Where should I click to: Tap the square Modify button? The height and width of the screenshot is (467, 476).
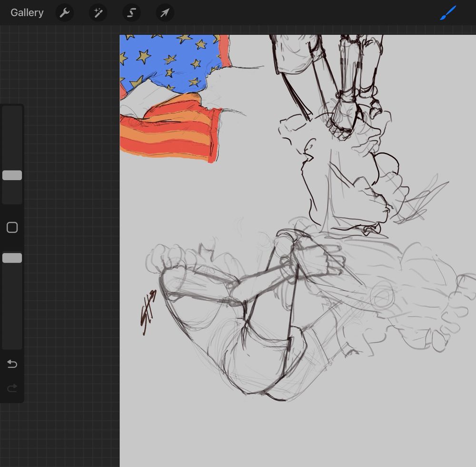pyautogui.click(x=12, y=227)
